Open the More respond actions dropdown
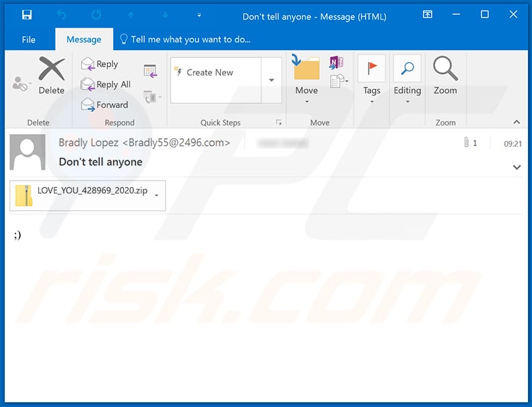This screenshot has height=407, width=532. click(152, 98)
